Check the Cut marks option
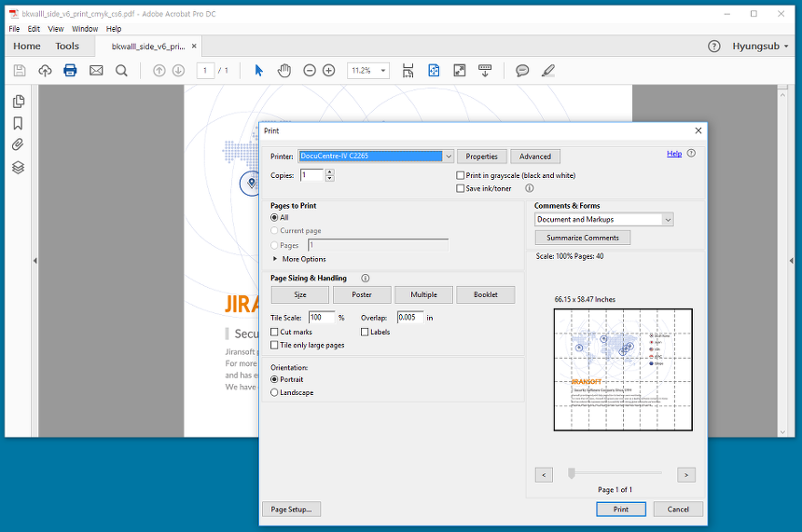This screenshot has width=802, height=532. coord(274,332)
